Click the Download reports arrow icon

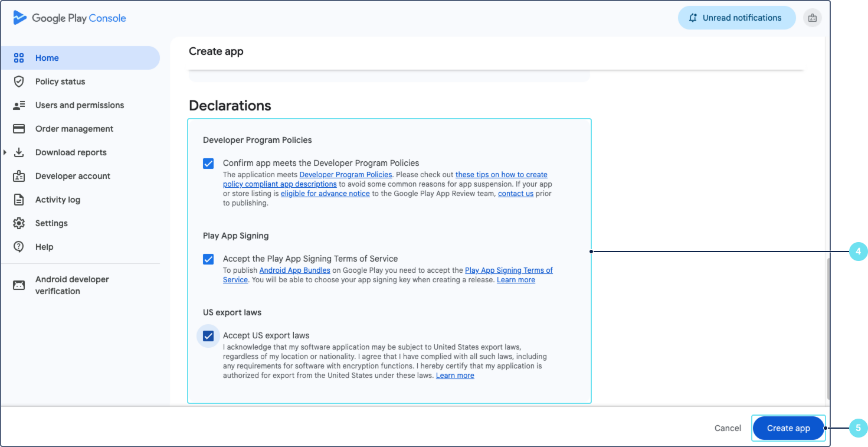(19, 152)
